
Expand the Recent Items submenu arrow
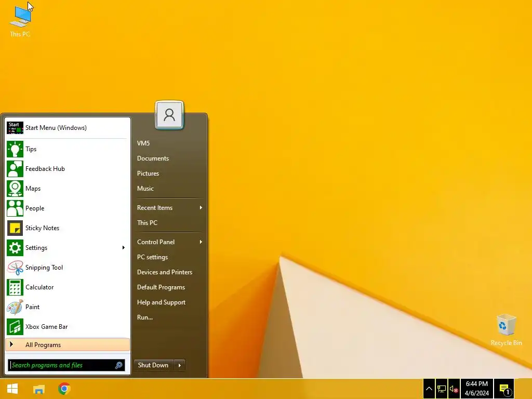tap(201, 208)
